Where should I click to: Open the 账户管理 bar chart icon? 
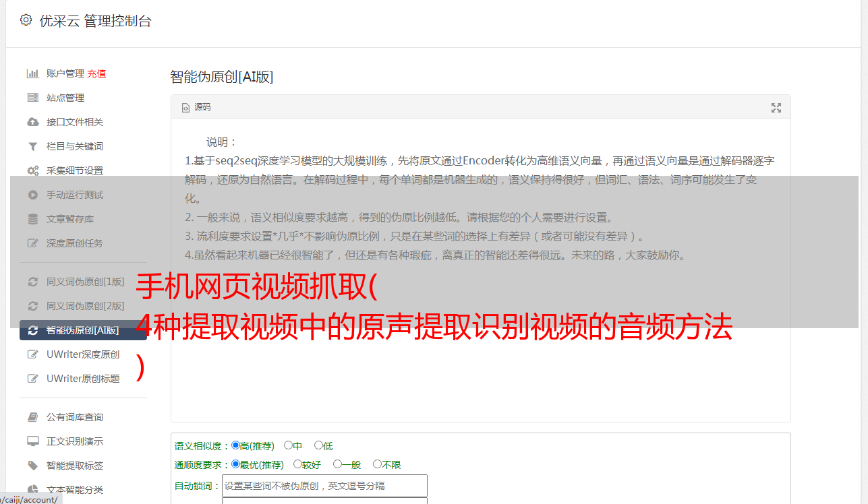click(x=32, y=73)
